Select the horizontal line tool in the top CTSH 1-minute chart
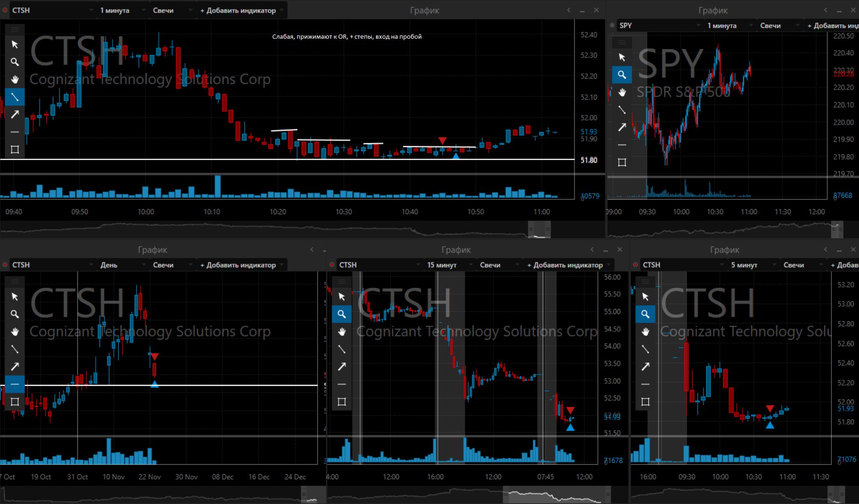Viewport: 859px width, 504px height. [x=14, y=132]
